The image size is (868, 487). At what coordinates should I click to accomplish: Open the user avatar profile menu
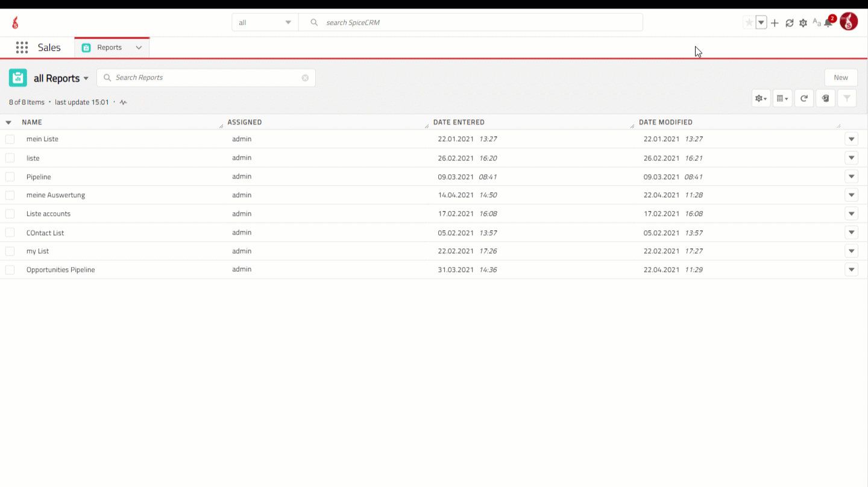849,22
